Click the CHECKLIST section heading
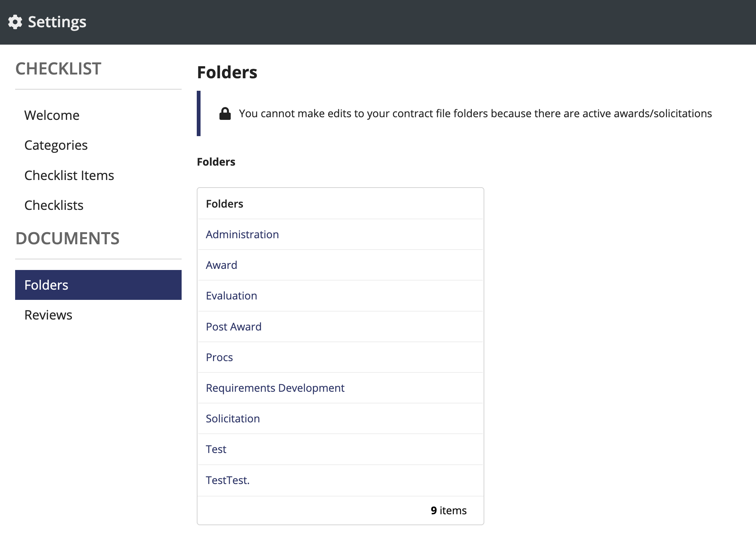The image size is (756, 543). pyautogui.click(x=58, y=69)
